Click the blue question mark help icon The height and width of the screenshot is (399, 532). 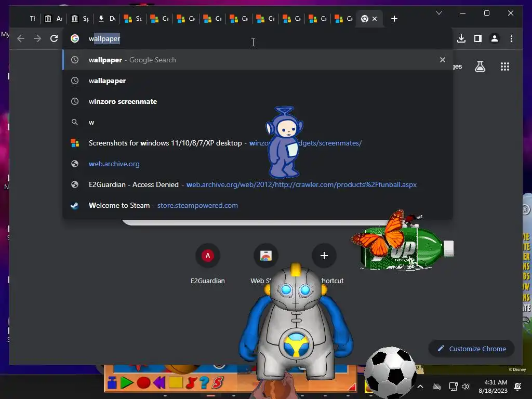point(204,382)
